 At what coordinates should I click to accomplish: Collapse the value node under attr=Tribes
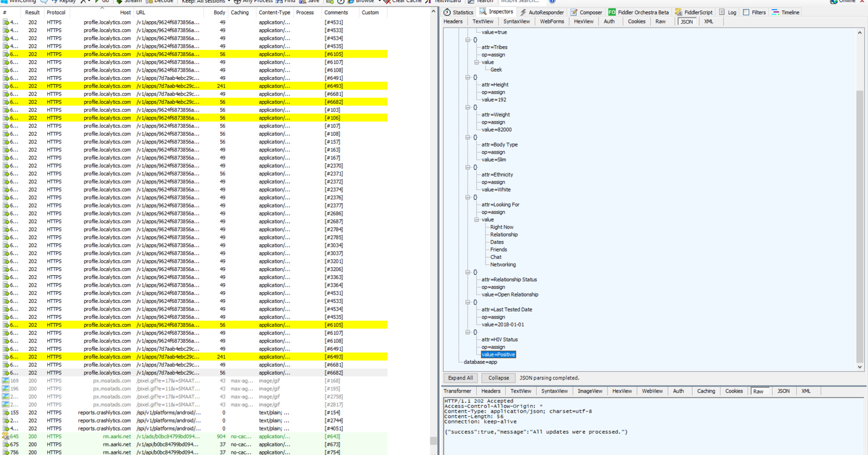[476, 62]
